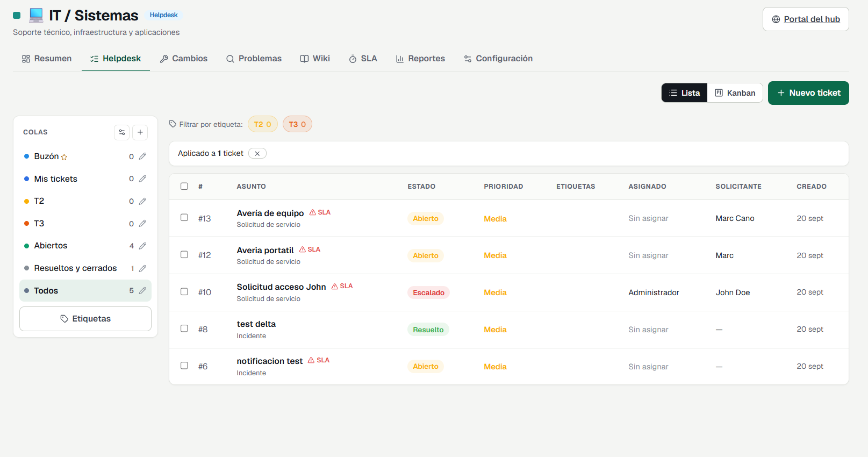The height and width of the screenshot is (457, 868).
Task: Check the box for ticket #12
Action: click(x=184, y=255)
